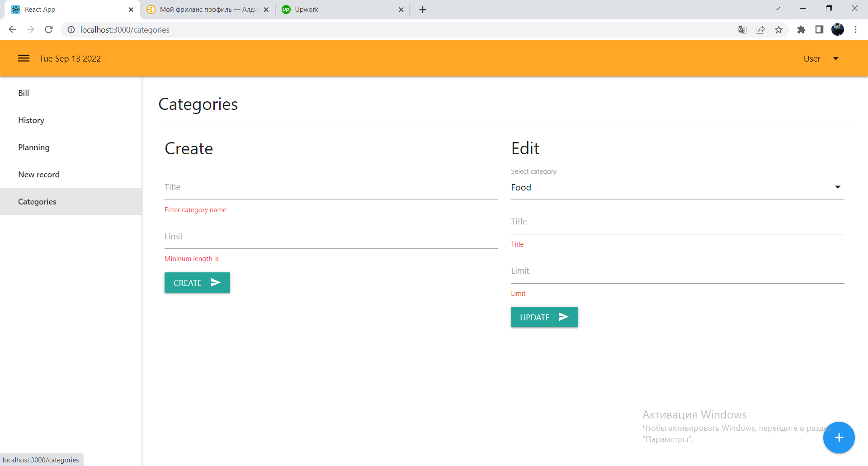Screen dimensions: 868x466
Task: Open Chrome three-dot menu
Action: coord(855,29)
